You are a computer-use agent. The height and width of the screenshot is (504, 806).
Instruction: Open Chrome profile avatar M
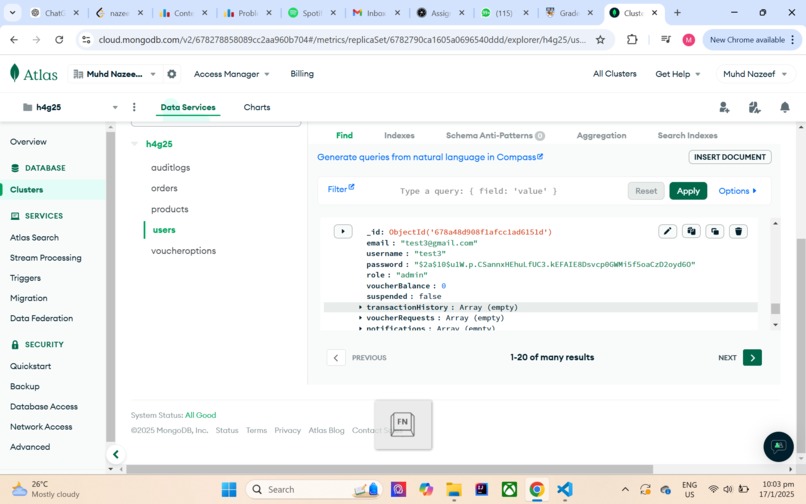[688, 40]
